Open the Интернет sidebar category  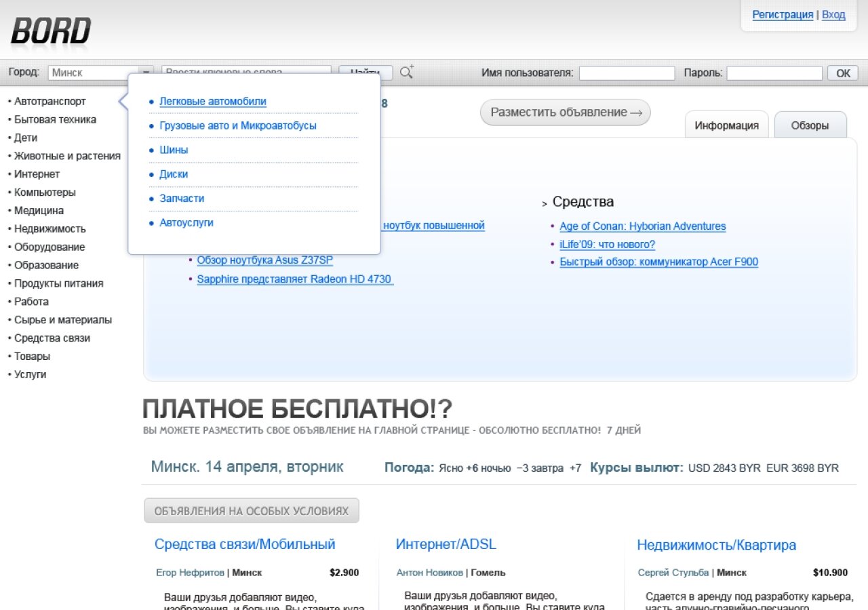pos(37,175)
